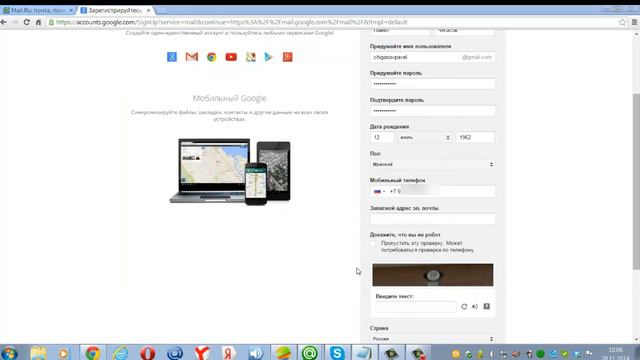Click the browser back arrow
Screen dimensions: 640x360
click(4, 22)
